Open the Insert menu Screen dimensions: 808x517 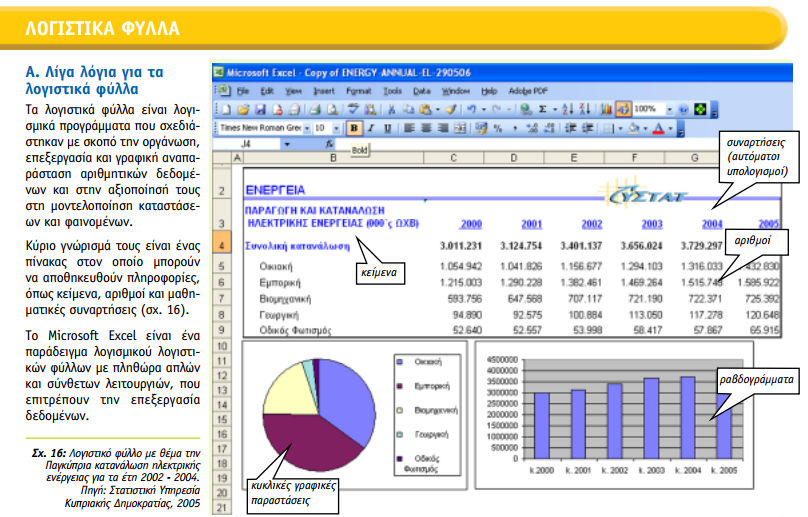(324, 91)
